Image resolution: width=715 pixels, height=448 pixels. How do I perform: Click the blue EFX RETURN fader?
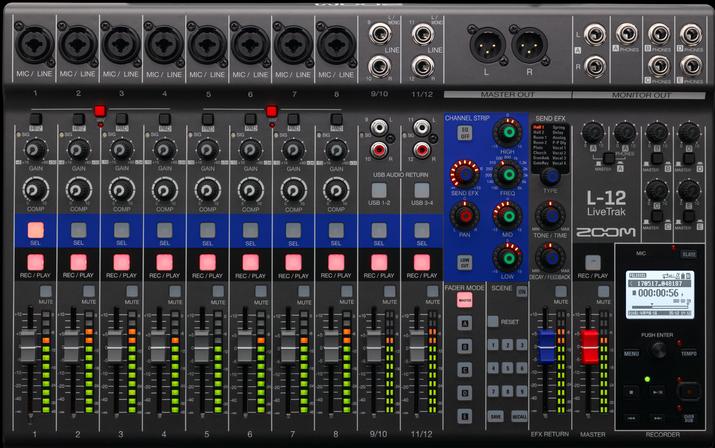[x=545, y=346]
